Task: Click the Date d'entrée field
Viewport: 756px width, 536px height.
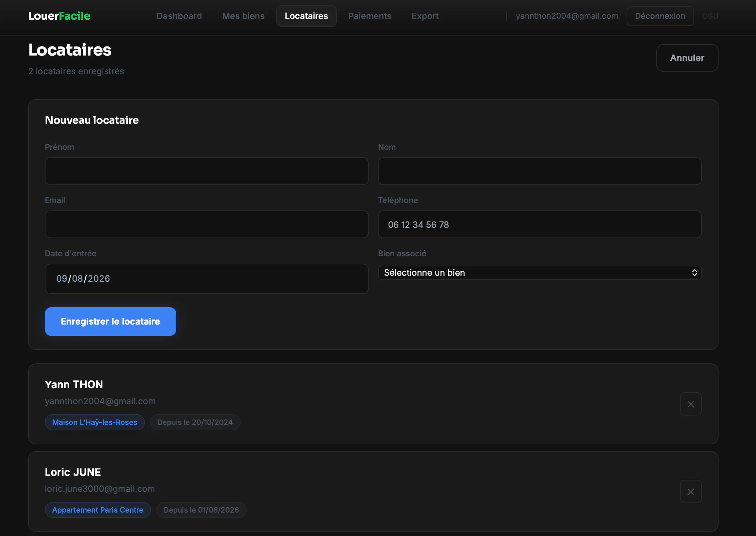Action: click(x=206, y=279)
